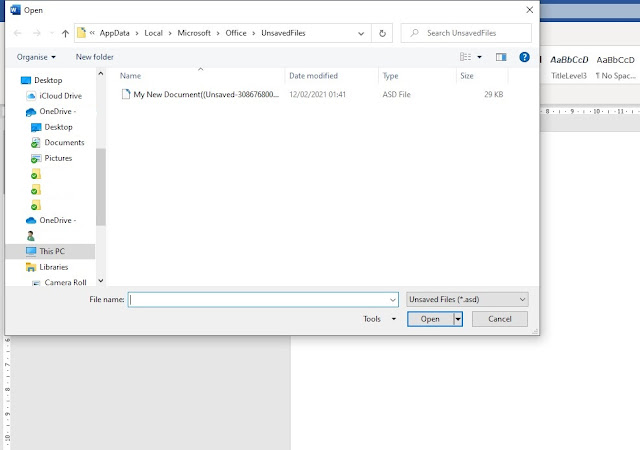640x450 pixels.
Task: Sort files by Type column
Action: (390, 76)
